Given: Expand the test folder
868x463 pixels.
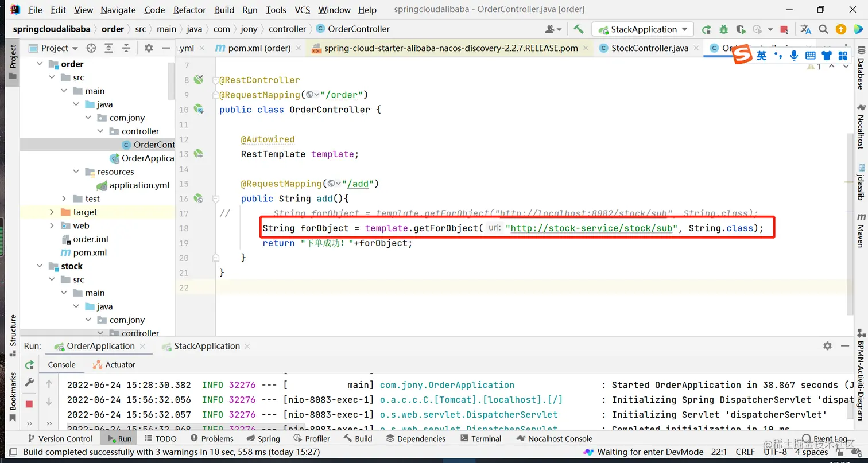Looking at the screenshot, I should click(64, 199).
